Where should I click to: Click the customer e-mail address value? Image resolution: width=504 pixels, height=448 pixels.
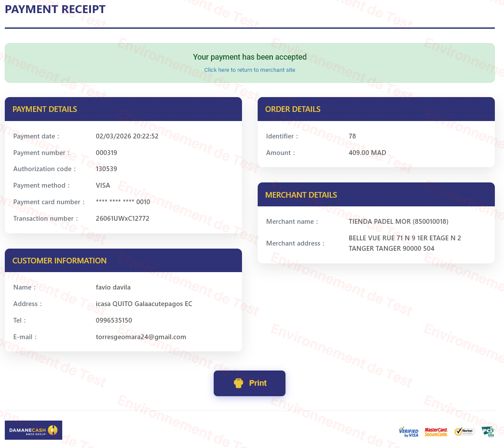(x=141, y=337)
